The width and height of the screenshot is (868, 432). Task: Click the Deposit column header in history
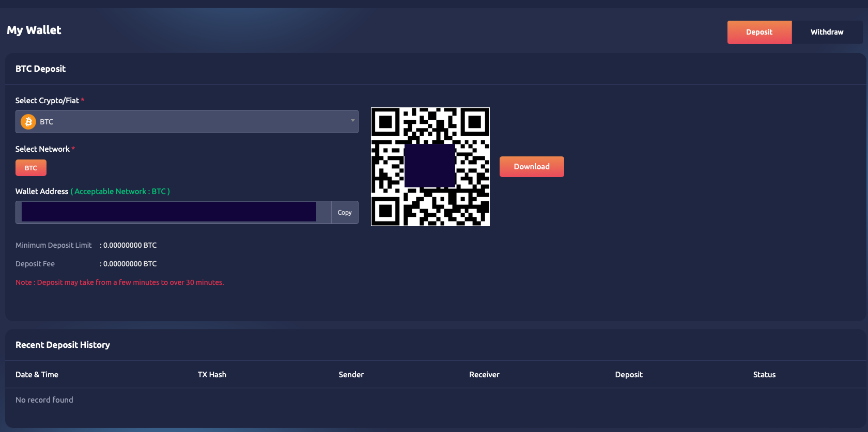(629, 375)
